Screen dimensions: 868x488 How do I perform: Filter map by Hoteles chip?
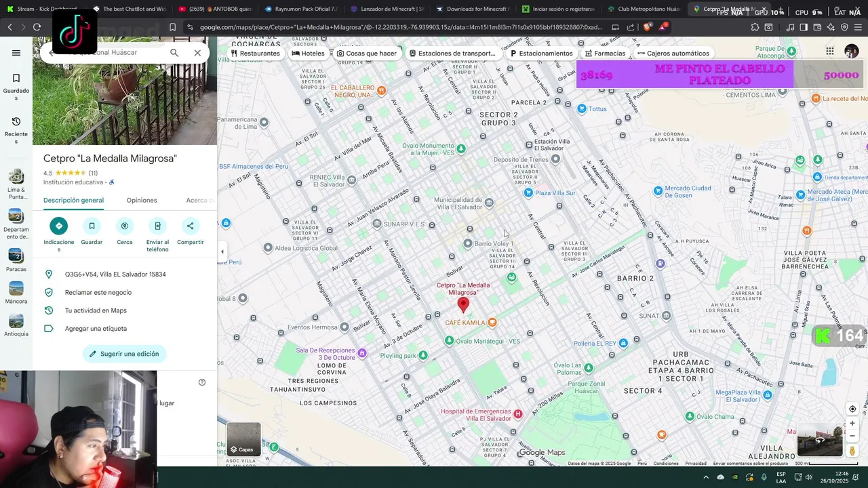(x=309, y=54)
